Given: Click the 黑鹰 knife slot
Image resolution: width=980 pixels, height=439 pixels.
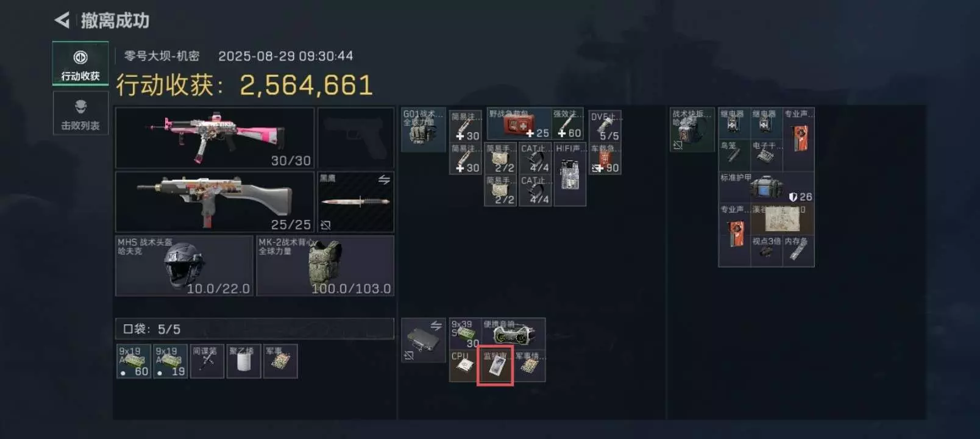Looking at the screenshot, I should tap(355, 202).
